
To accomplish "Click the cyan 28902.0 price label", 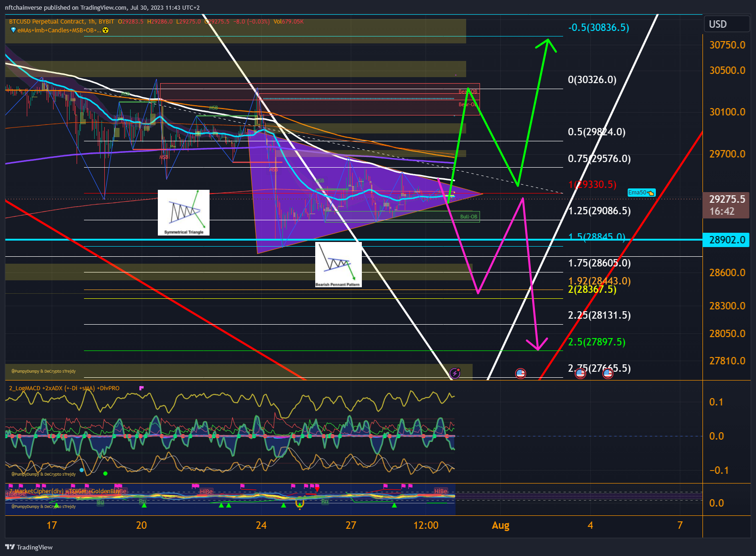I will 727,240.
